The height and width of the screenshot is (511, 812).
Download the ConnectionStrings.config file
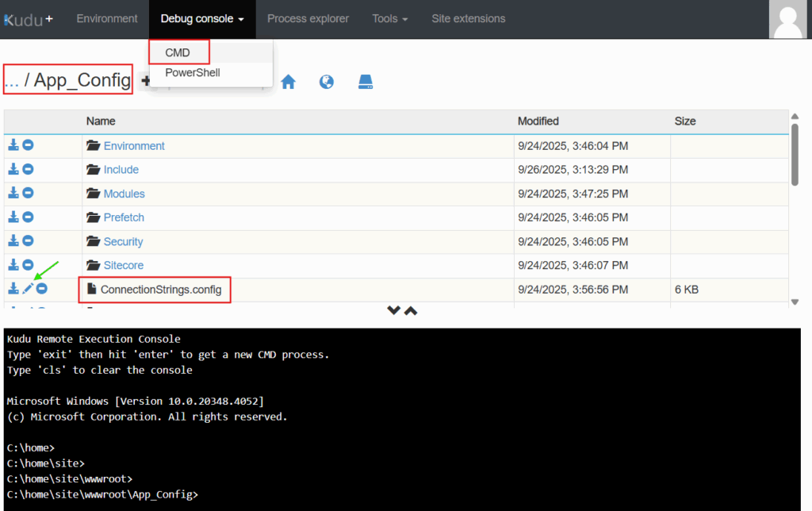pyautogui.click(x=13, y=289)
